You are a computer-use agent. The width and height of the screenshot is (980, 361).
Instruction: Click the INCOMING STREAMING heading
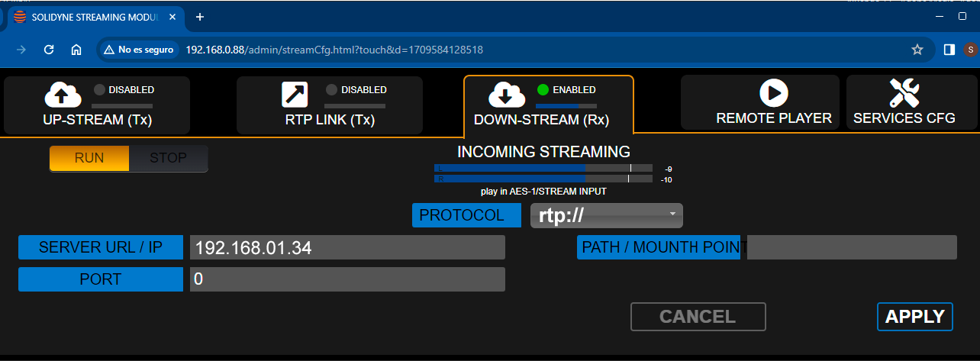[x=543, y=151]
